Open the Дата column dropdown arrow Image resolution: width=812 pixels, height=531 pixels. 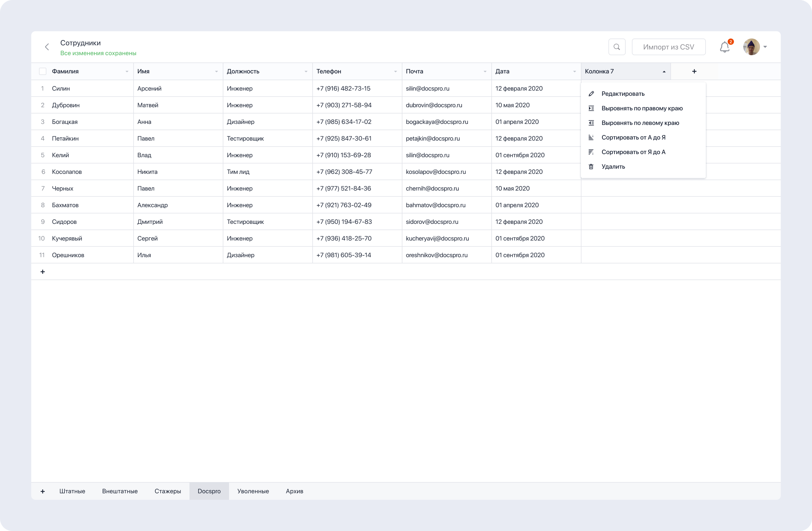click(x=575, y=71)
